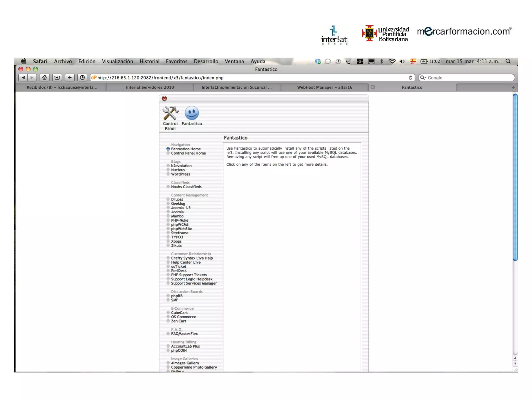Click the Safari home toolbar button
Screen dimensions: 532x399
[x=45, y=77]
